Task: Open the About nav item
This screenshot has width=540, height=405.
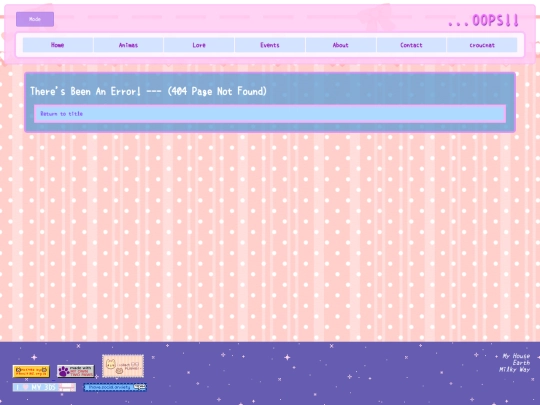Action: coord(341,45)
